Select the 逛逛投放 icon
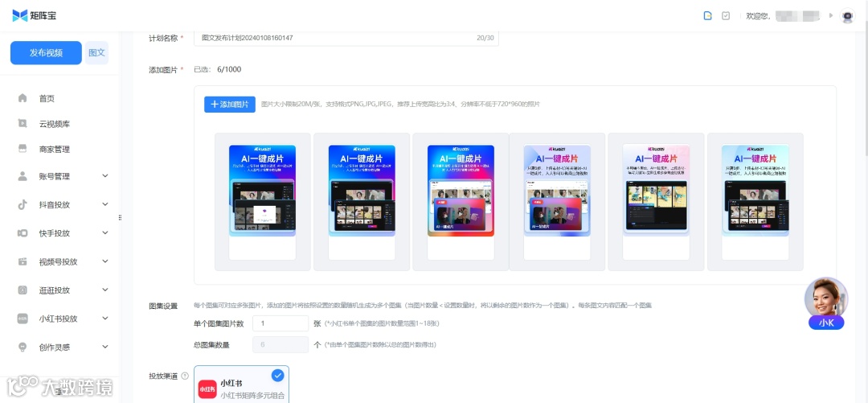868x403 pixels. [x=23, y=290]
